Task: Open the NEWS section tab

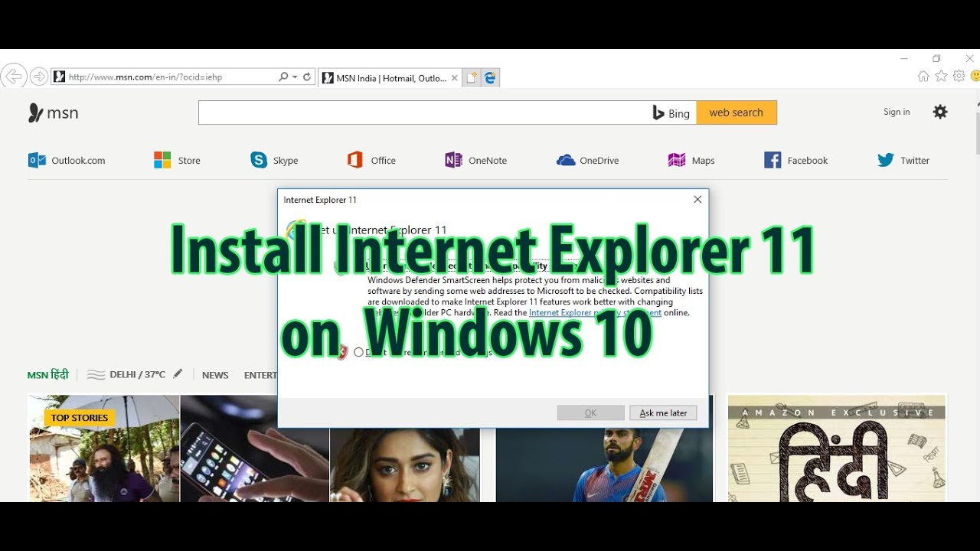Action: (215, 375)
